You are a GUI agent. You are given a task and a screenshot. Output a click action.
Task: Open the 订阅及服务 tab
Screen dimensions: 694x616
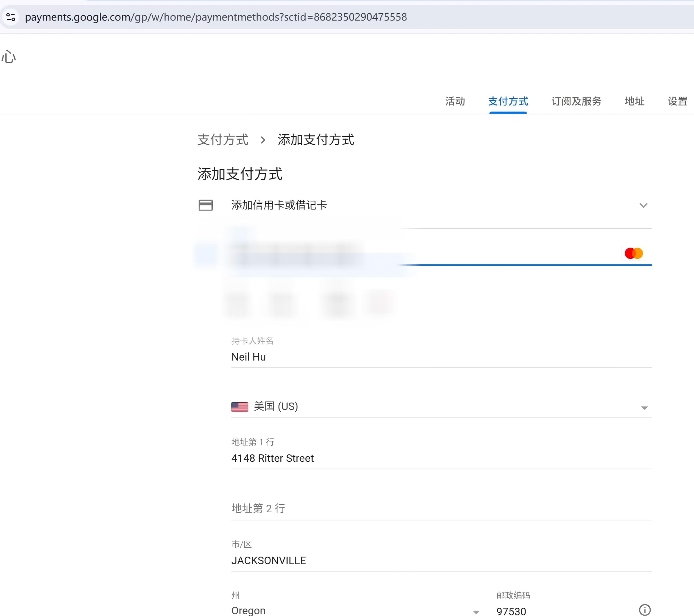tap(576, 101)
